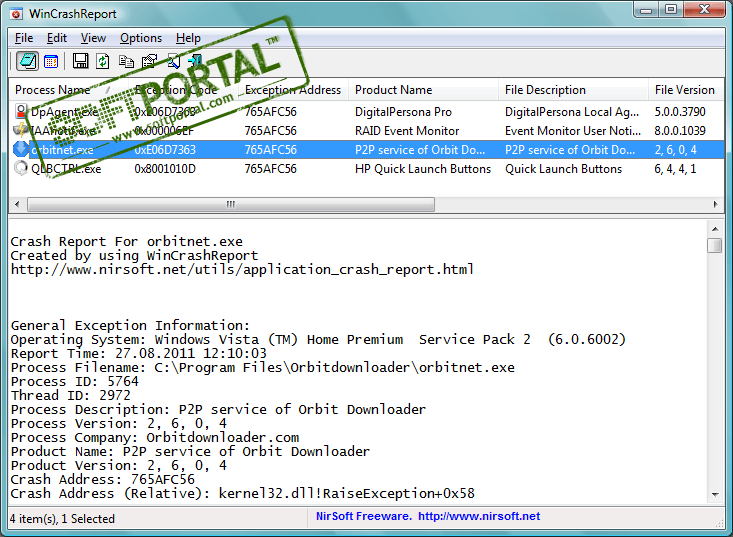Viewport: 733px width, 537px height.
Task: Open the Edit menu
Action: (x=57, y=38)
